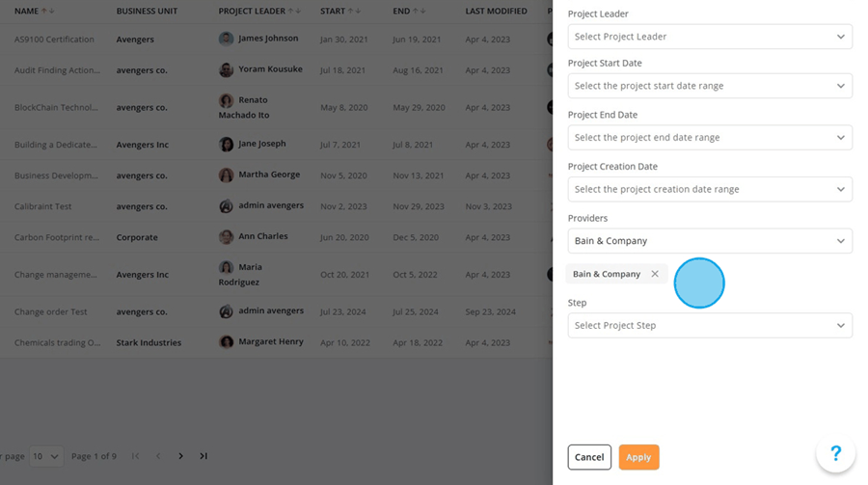Sort by Name column arrows
The image size is (868, 485).
47,11
